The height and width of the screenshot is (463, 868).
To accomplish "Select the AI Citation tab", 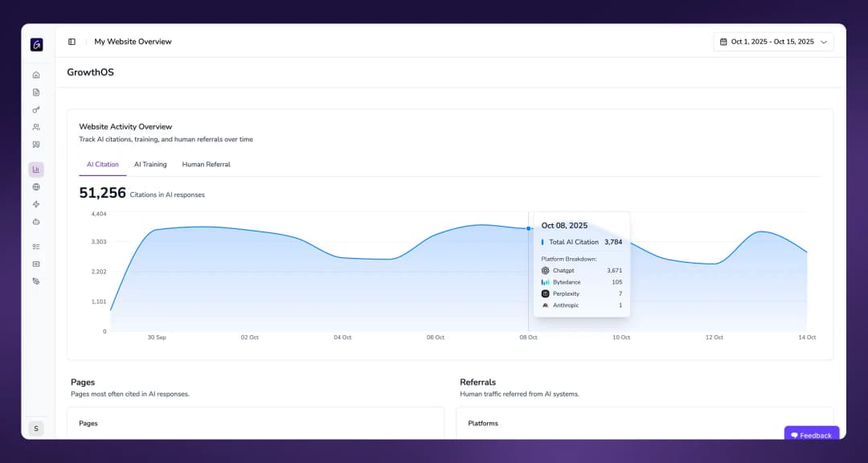I will pyautogui.click(x=103, y=165).
